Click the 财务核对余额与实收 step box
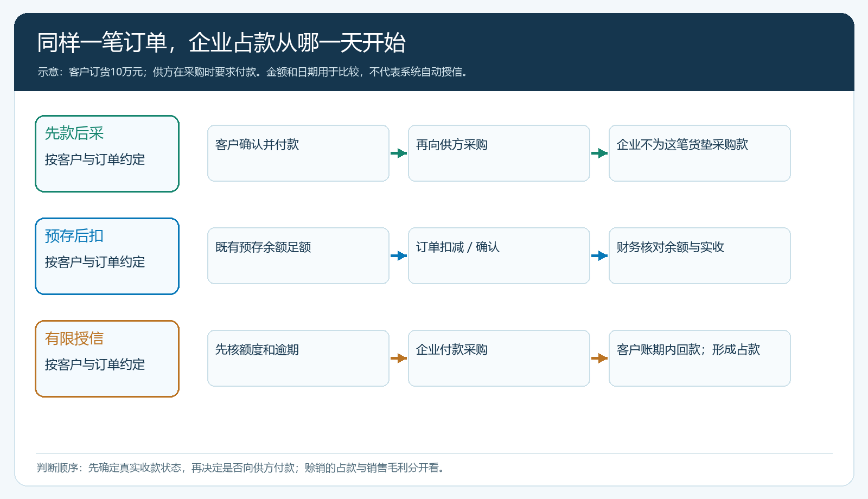Screen dimensions: 868x499 (700, 255)
